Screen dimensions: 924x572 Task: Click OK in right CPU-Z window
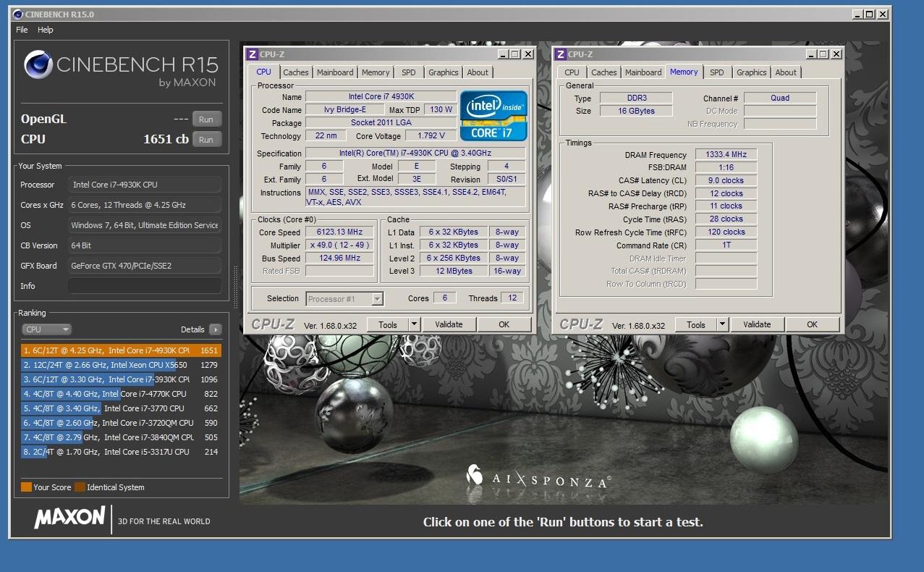(x=813, y=324)
